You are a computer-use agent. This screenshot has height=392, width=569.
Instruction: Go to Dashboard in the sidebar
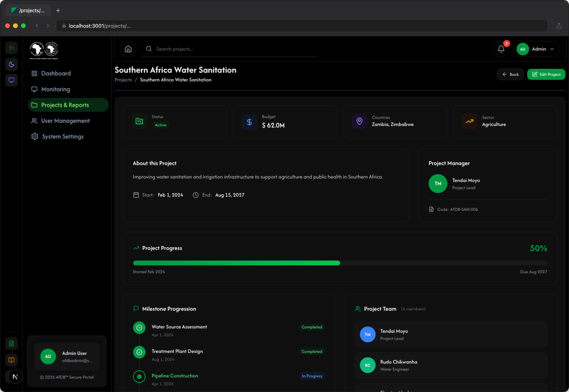[68, 74]
